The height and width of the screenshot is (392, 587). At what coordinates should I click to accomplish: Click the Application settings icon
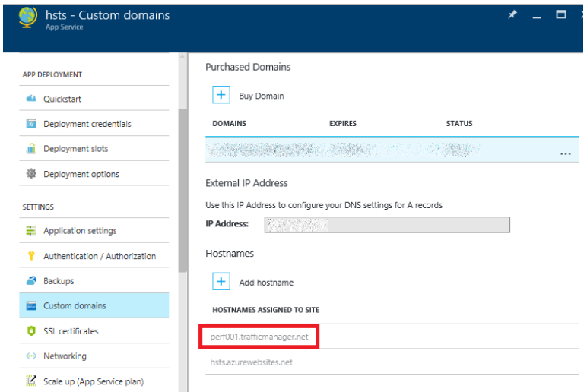click(31, 231)
